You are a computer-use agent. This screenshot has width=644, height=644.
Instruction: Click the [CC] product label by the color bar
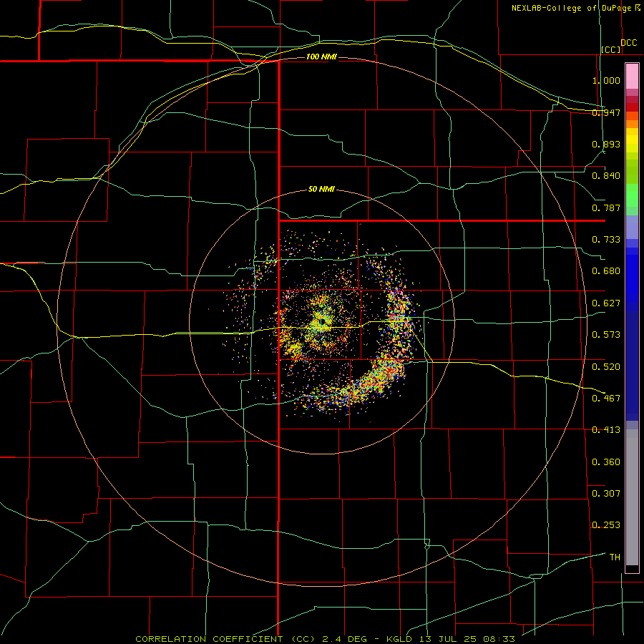611,49
